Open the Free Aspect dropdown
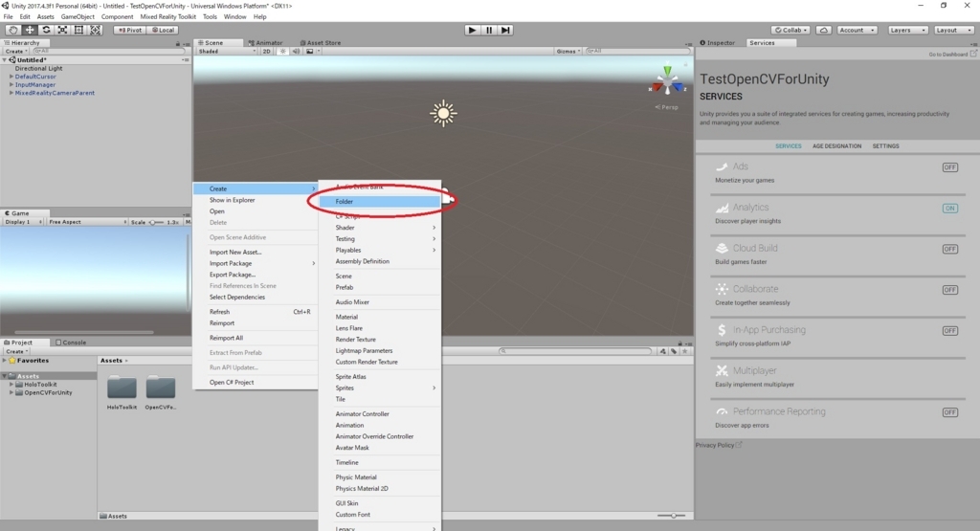 (87, 222)
